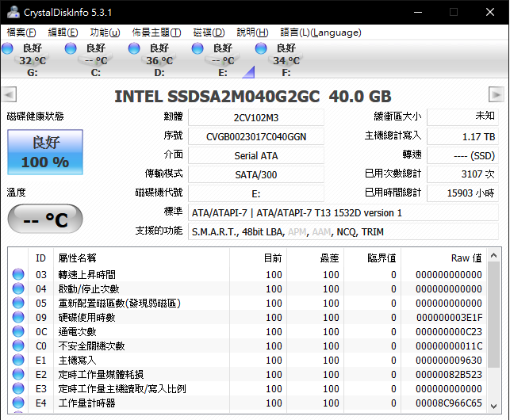This screenshot has width=510, height=420.
Task: Go to previous disk with left arrow
Action: point(9,95)
